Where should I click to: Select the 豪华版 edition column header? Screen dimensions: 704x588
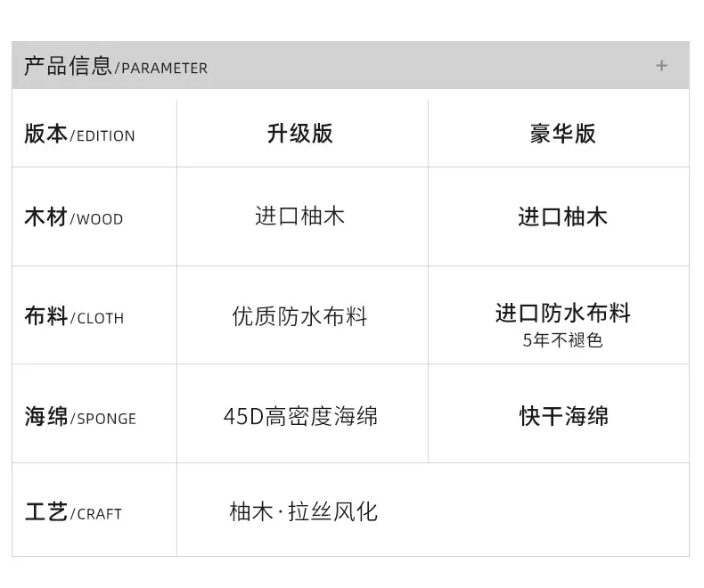(x=562, y=134)
